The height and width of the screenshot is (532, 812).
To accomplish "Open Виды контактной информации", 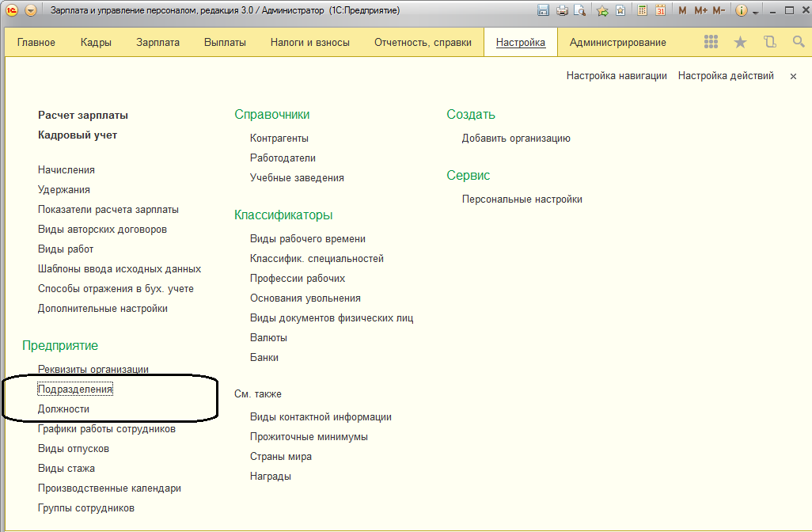I will [321, 417].
